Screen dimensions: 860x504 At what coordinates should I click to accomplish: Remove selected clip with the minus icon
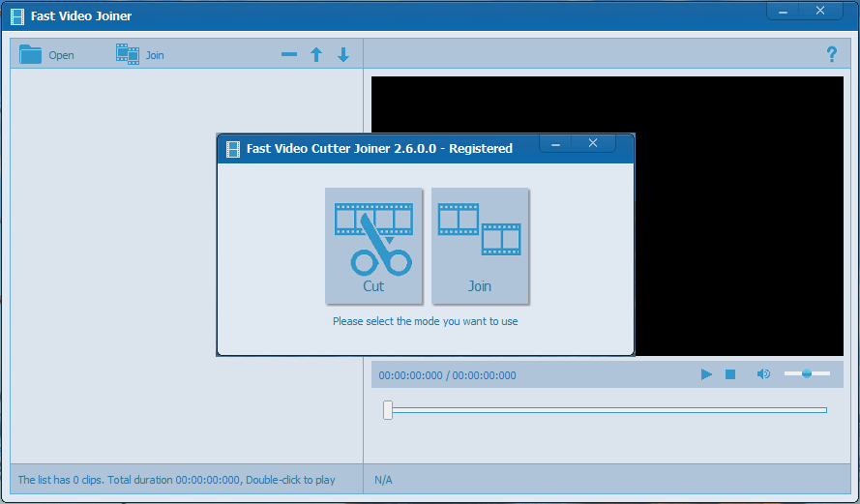click(289, 54)
